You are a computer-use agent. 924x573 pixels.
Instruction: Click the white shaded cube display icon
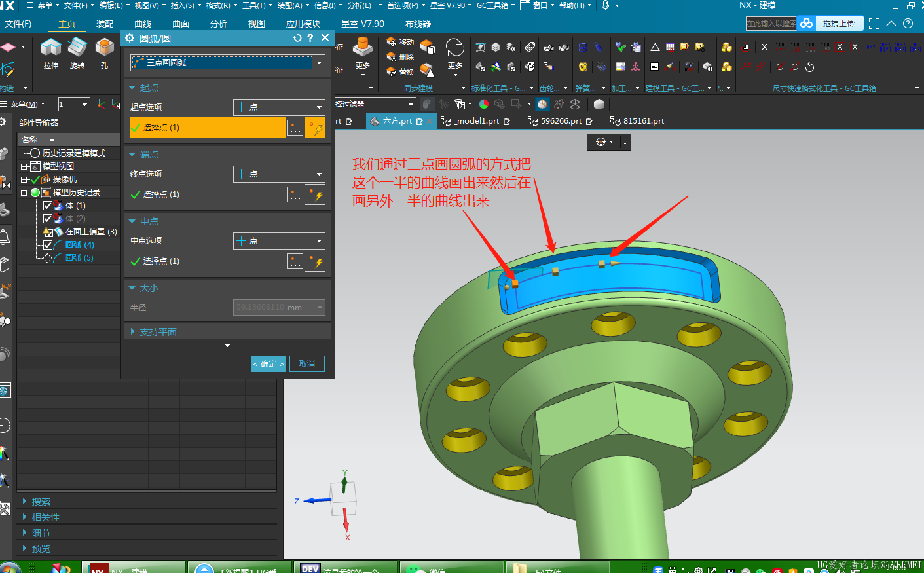(x=599, y=104)
